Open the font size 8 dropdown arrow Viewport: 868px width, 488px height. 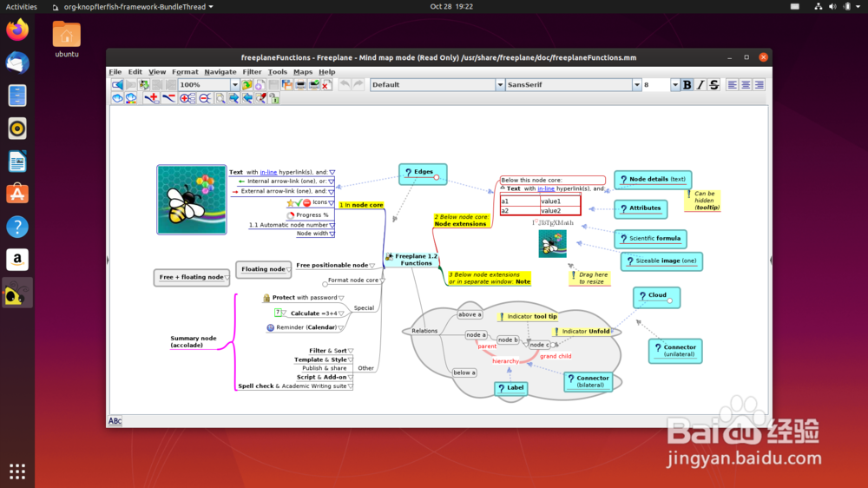(674, 85)
